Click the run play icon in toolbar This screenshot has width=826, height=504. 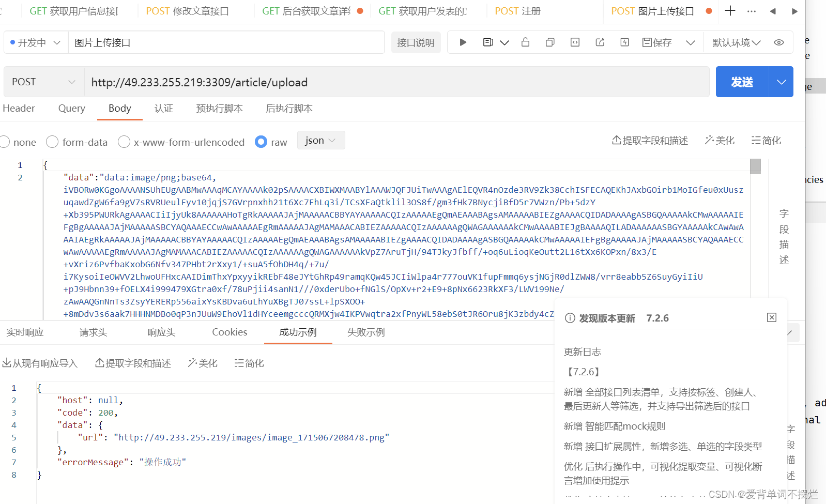click(463, 42)
